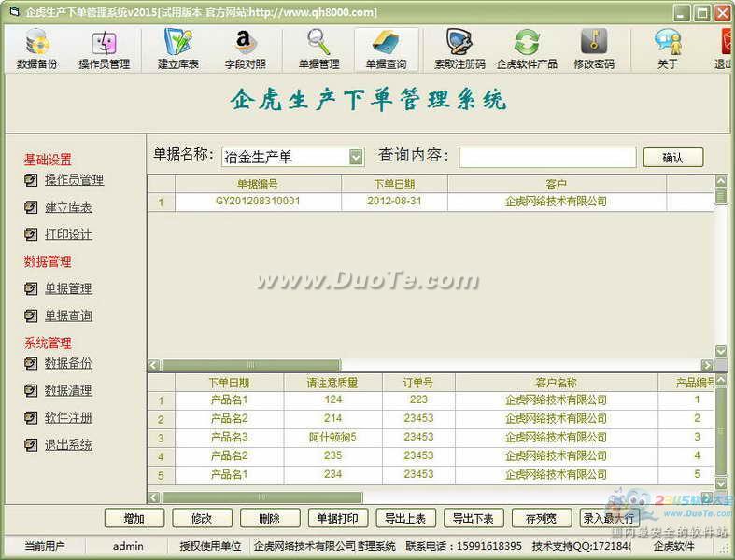Click the 删除 button
This screenshot has height=560, width=735.
270,518
